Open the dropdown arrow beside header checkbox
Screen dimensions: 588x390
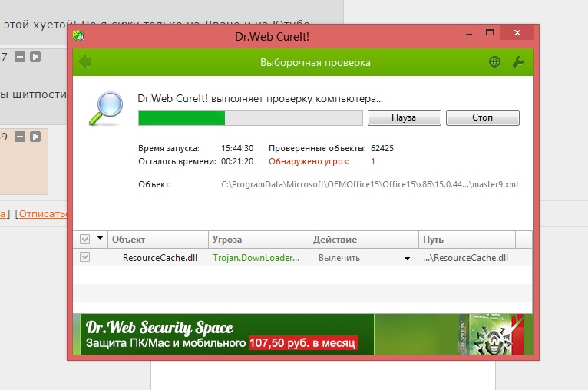[x=100, y=238]
